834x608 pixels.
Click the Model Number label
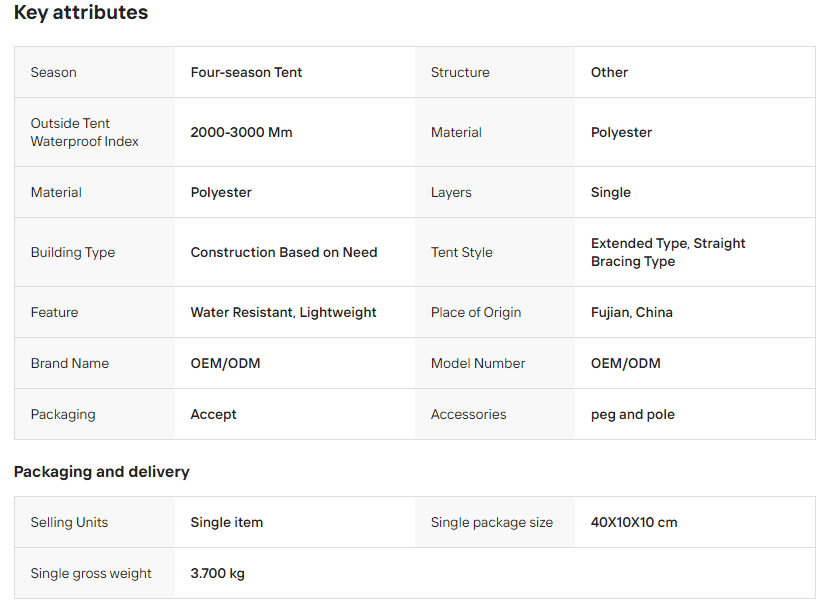pos(477,363)
